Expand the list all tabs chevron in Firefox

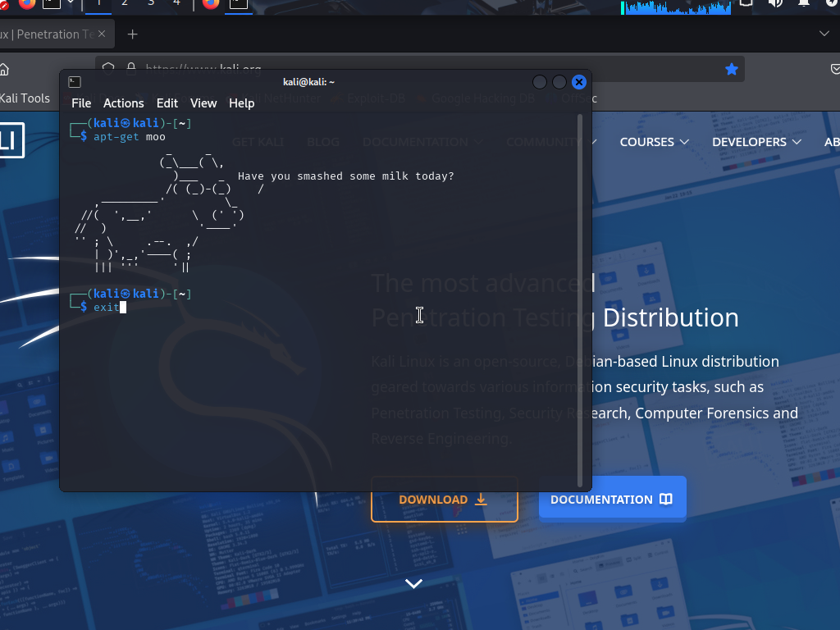click(824, 34)
